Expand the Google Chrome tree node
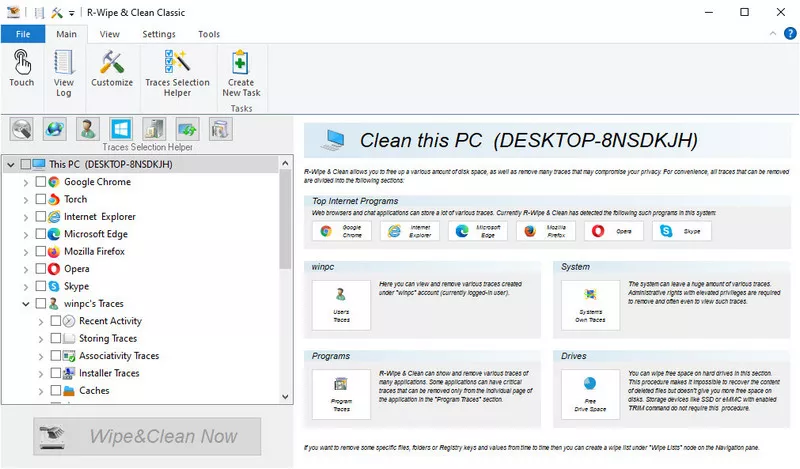Screen dimensions: 800x469 [26, 182]
